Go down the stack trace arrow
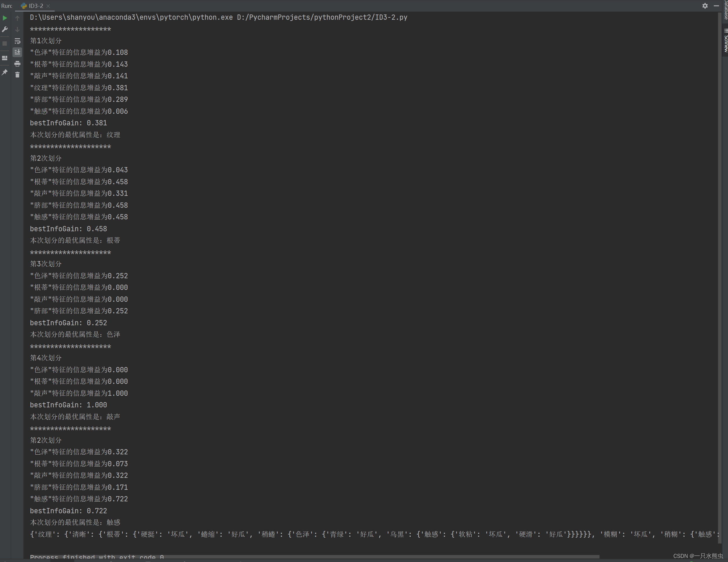 click(x=17, y=30)
